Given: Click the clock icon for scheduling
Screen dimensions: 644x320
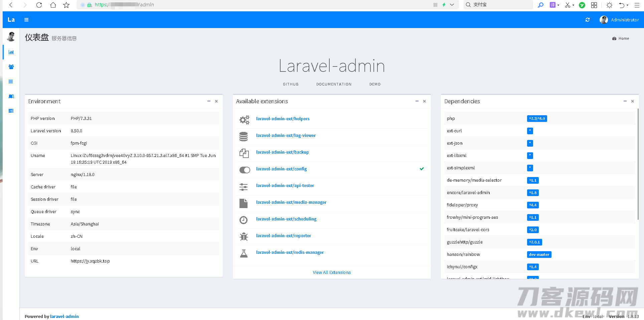Looking at the screenshot, I should click(x=244, y=220).
